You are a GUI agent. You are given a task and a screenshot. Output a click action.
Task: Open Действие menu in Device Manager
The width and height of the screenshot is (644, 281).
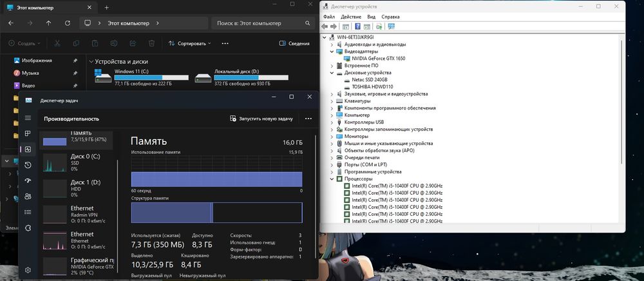coord(351,17)
